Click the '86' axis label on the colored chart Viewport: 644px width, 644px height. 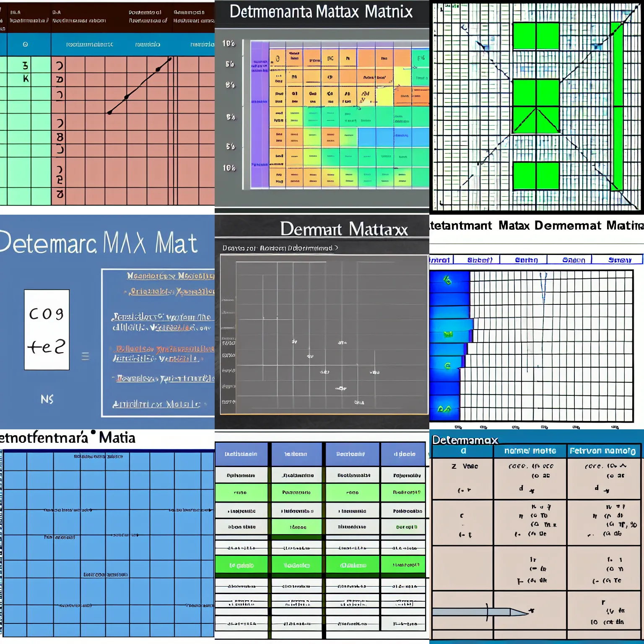coord(230,85)
